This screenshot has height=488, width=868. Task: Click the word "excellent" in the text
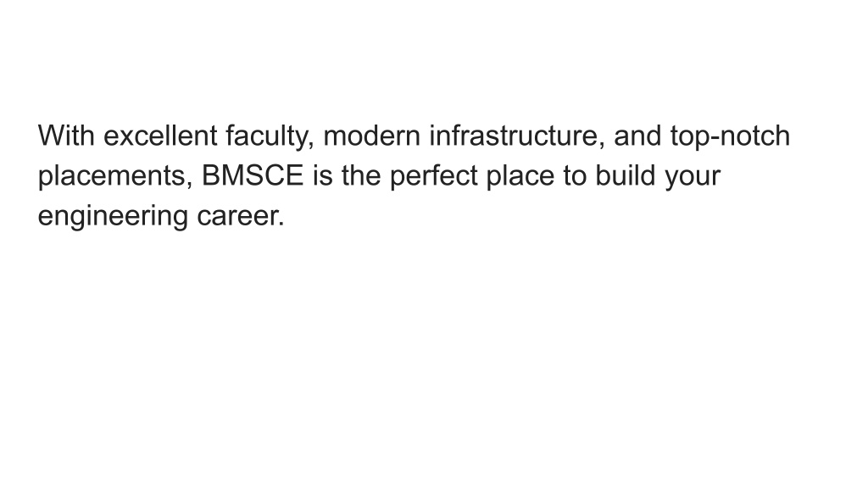tap(160, 136)
